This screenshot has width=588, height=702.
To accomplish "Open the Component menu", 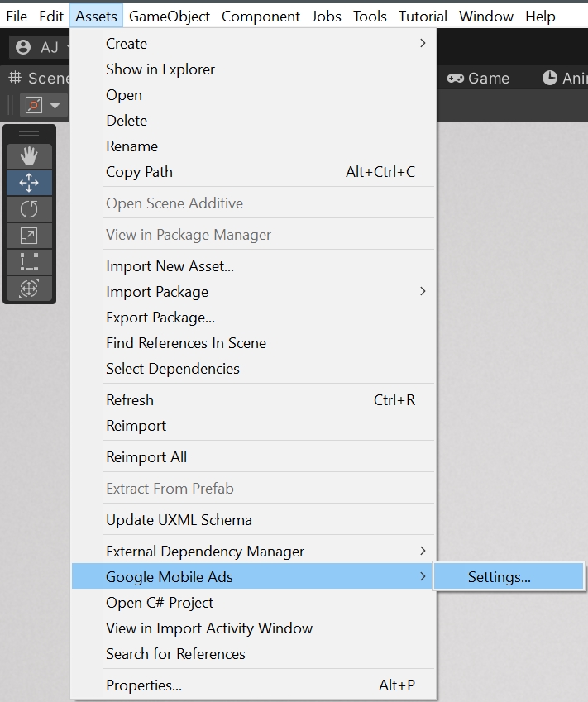I will [x=261, y=17].
